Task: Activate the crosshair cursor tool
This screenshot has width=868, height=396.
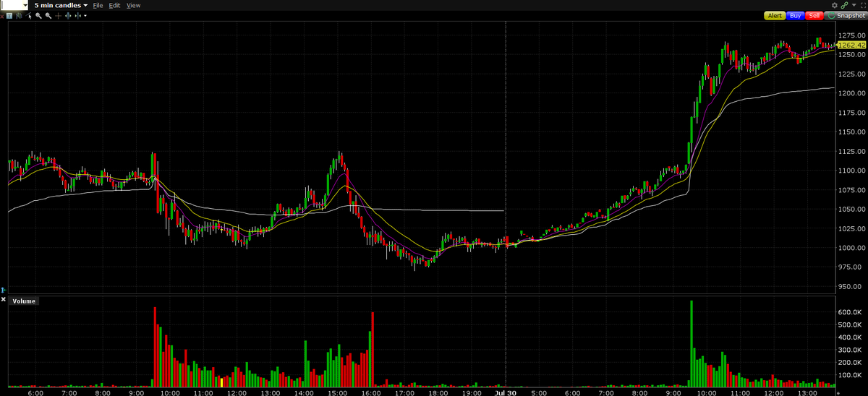Action: [x=58, y=16]
